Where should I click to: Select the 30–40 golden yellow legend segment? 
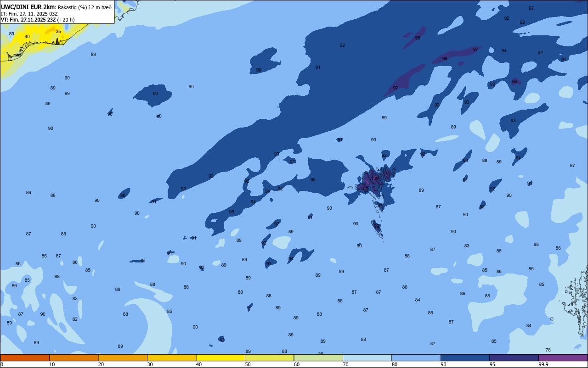pos(171,357)
